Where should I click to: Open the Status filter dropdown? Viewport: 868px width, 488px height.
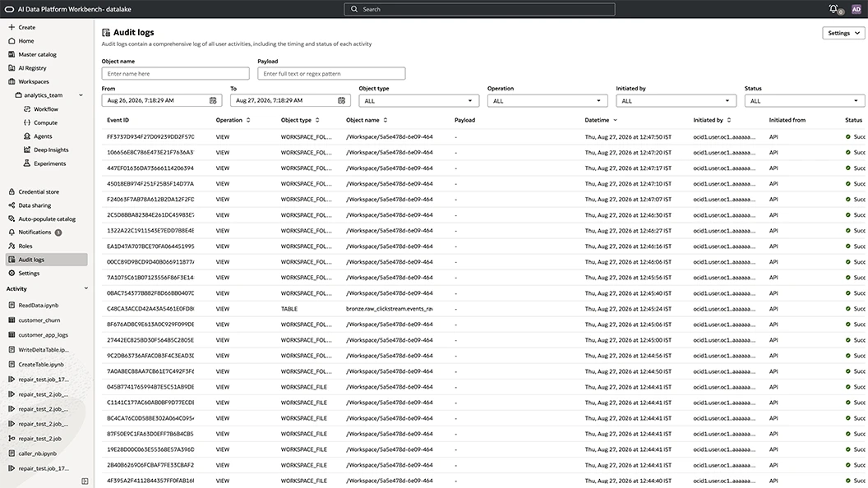click(x=805, y=101)
